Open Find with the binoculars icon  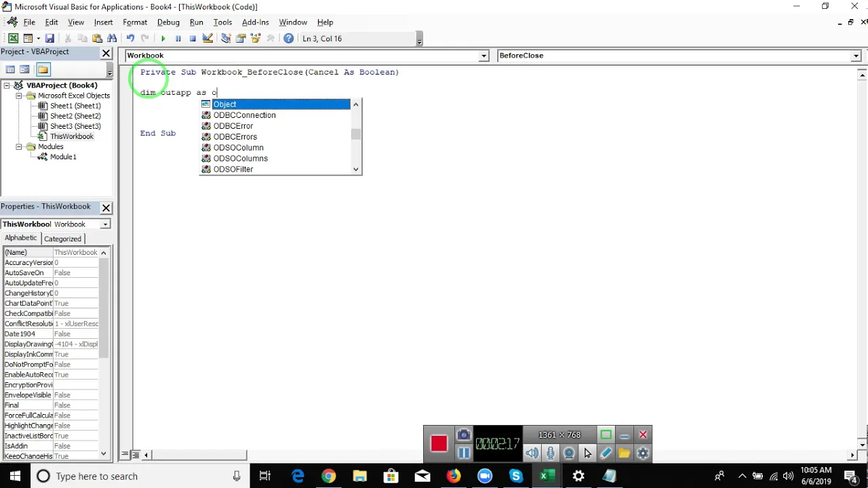pos(112,39)
